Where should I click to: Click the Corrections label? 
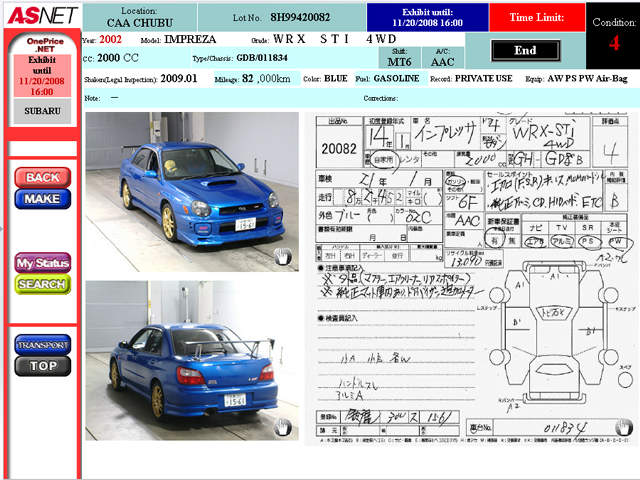click(x=381, y=98)
